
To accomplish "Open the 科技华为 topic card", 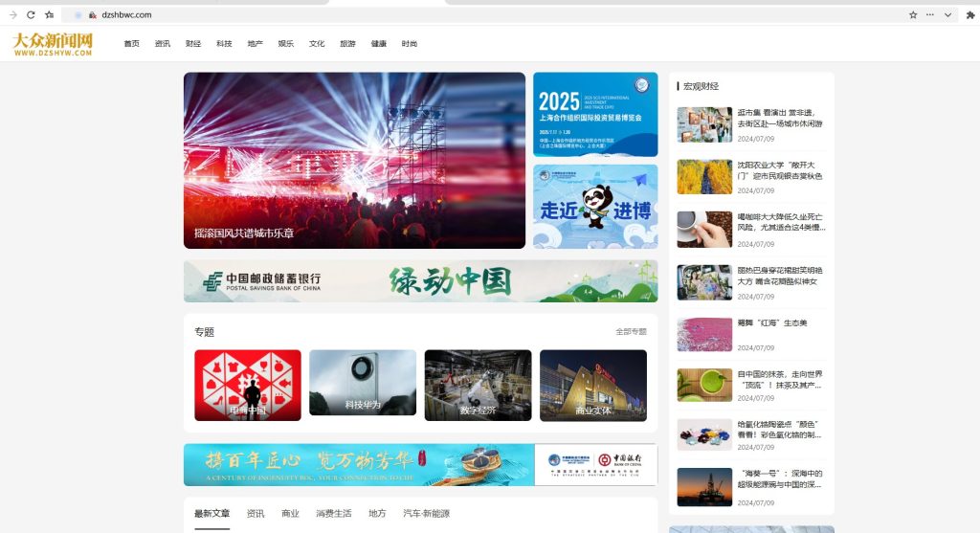I will [363, 383].
